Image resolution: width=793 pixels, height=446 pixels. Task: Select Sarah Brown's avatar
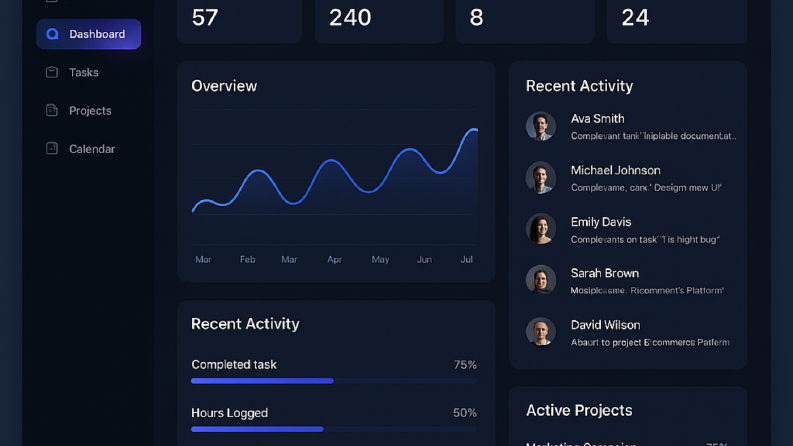541,280
